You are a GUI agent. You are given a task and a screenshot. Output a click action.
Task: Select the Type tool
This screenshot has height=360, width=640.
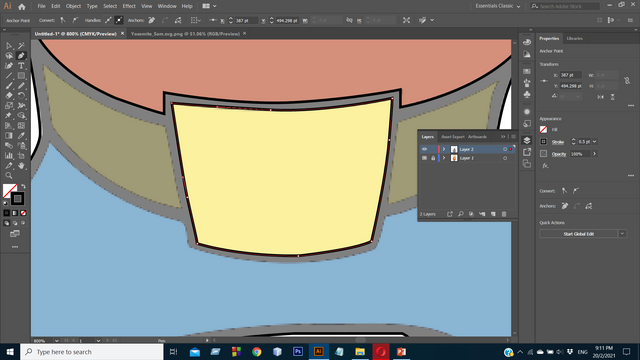21,66
